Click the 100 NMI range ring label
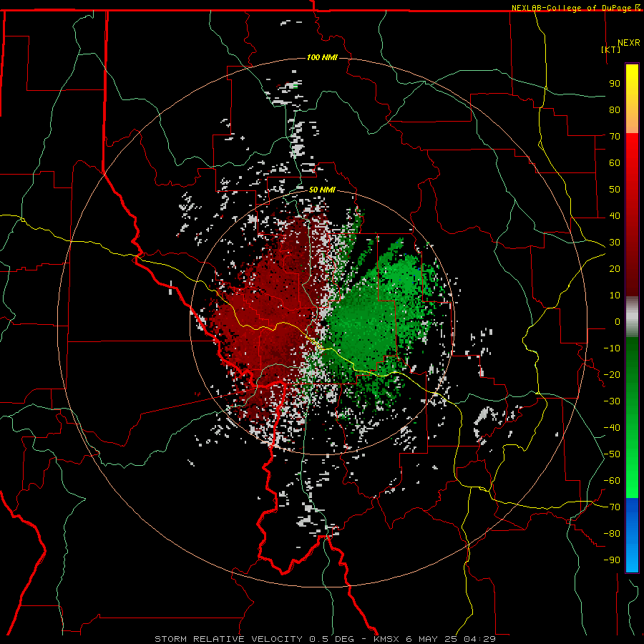The height and width of the screenshot is (644, 644). (322, 57)
